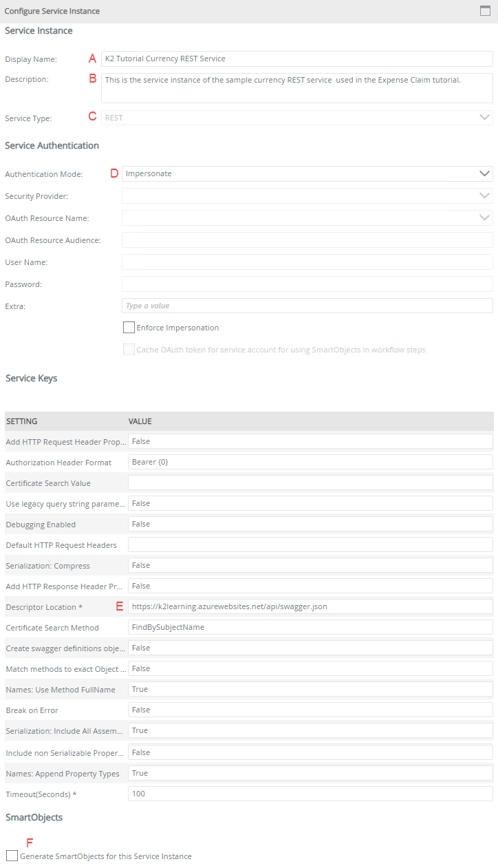Screen dimensions: 498x868
Task: Click the Authorization Header Format value Bearer {0}
Action: [309, 462]
